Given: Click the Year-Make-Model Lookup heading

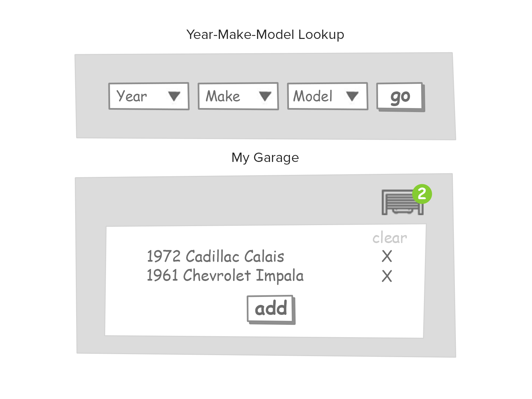Looking at the screenshot, I should 265,35.
